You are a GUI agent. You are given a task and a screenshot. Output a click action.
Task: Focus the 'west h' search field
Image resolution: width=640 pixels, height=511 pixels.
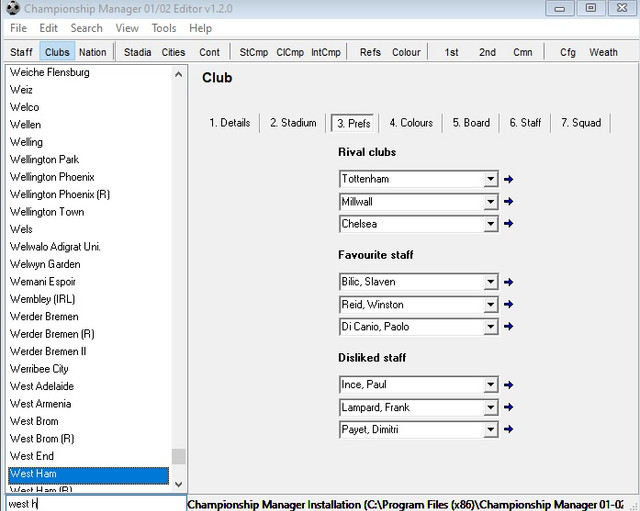[96, 504]
